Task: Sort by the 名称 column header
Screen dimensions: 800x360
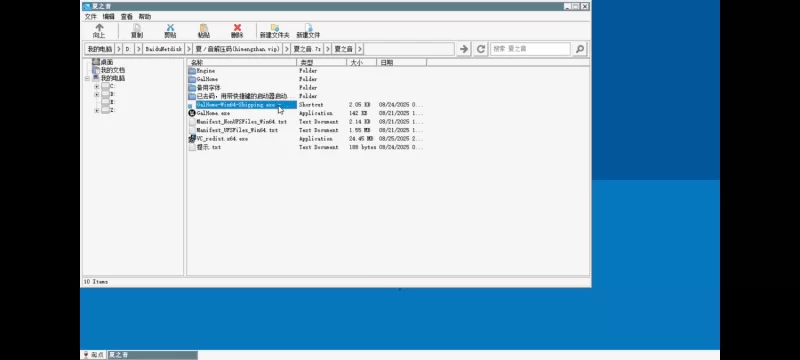Action: pos(242,62)
